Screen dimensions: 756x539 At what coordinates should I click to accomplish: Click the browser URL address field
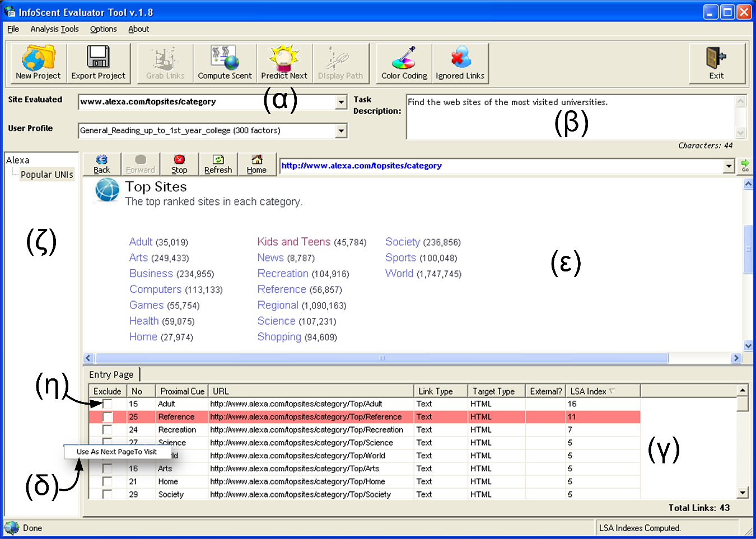tap(501, 166)
